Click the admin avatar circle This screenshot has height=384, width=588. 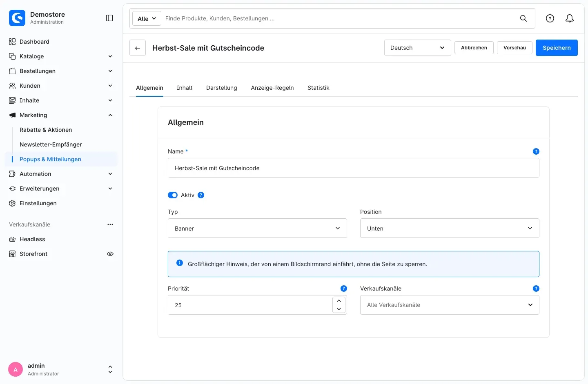pos(16,369)
